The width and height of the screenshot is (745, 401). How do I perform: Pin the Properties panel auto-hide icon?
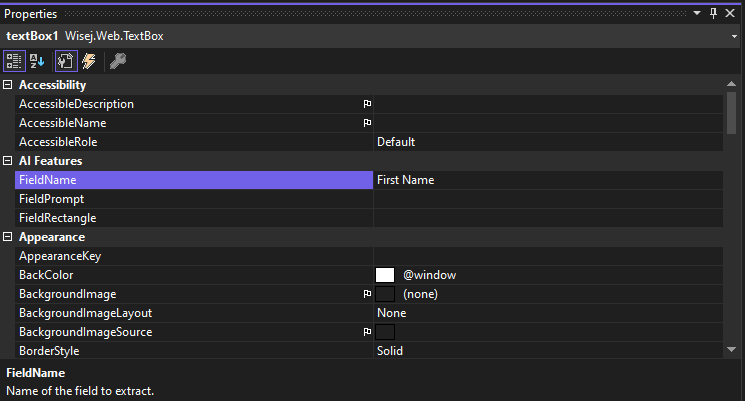[713, 13]
